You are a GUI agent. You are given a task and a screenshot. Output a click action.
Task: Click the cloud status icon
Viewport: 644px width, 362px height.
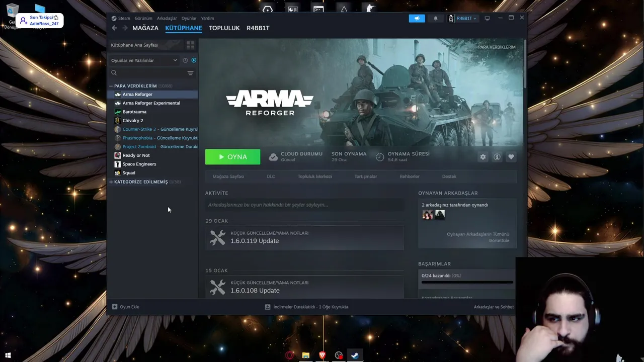coord(273,157)
